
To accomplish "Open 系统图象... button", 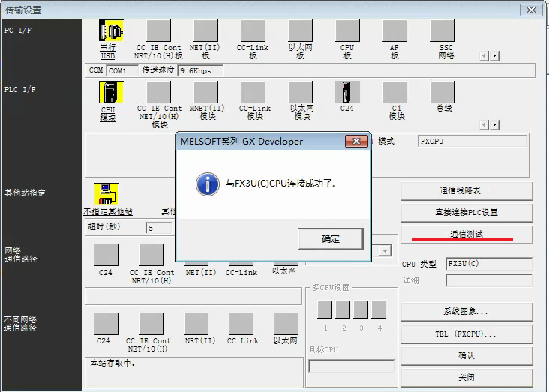I will pyautogui.click(x=466, y=312).
